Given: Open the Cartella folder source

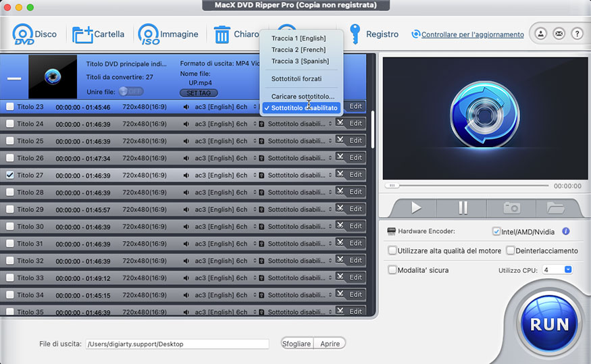Looking at the screenshot, I should pyautogui.click(x=82, y=34).
